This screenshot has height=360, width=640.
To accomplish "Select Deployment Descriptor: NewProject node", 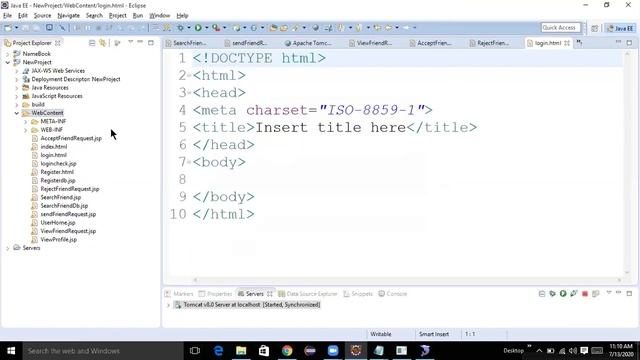I will tap(76, 79).
